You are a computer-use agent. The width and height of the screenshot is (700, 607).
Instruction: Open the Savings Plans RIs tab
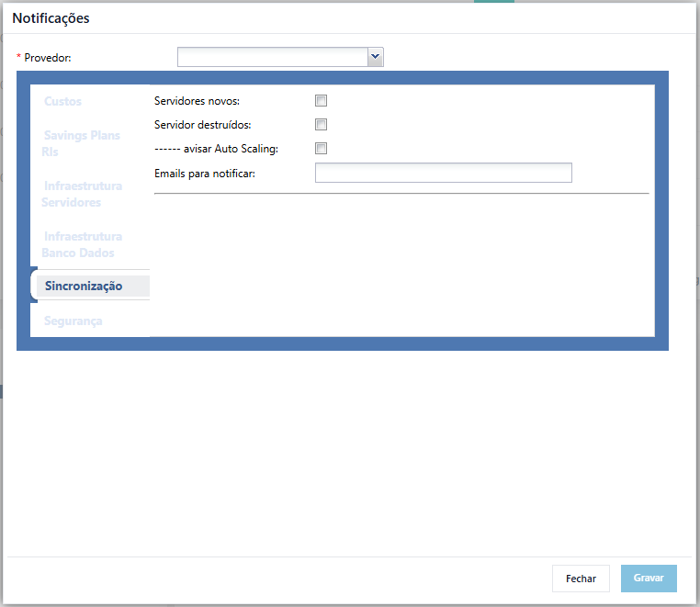pyautogui.click(x=81, y=143)
